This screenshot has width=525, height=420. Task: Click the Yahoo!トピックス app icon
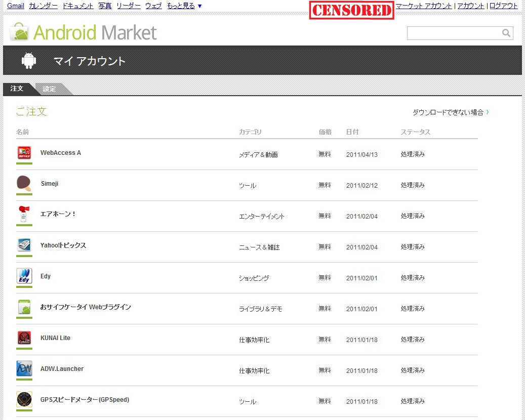click(24, 245)
